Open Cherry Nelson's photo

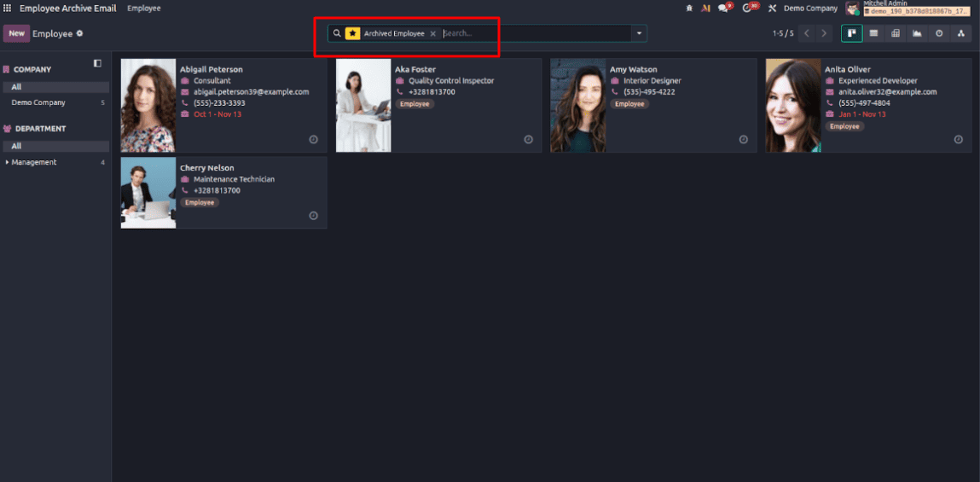coord(148,193)
